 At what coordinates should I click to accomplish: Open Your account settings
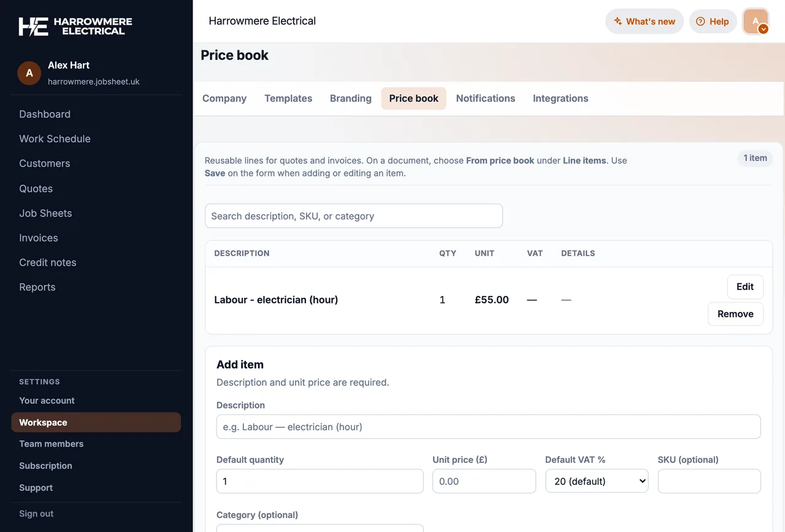coord(47,400)
